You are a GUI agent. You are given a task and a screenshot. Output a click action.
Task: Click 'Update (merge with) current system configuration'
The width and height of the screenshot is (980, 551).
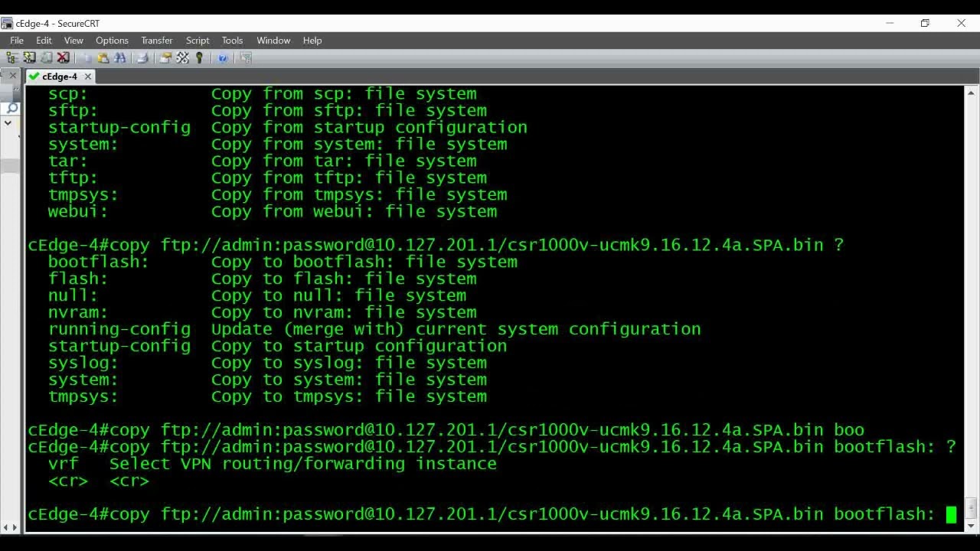pyautogui.click(x=456, y=330)
